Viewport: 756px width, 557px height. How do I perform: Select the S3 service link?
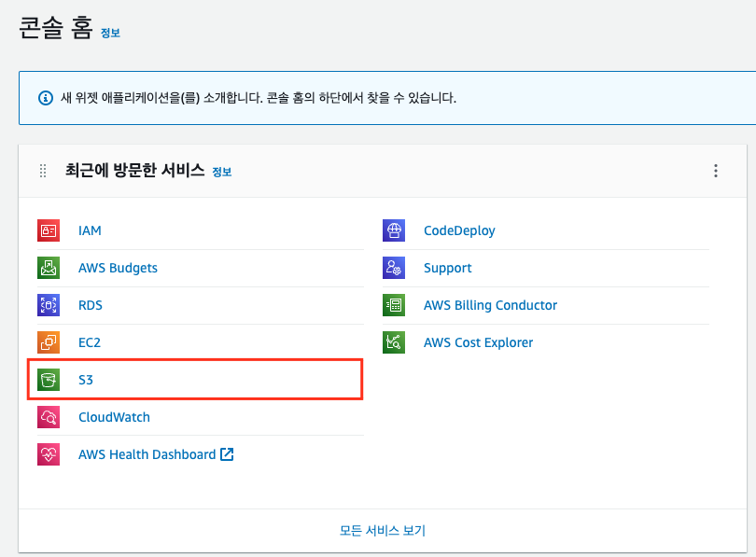86,380
